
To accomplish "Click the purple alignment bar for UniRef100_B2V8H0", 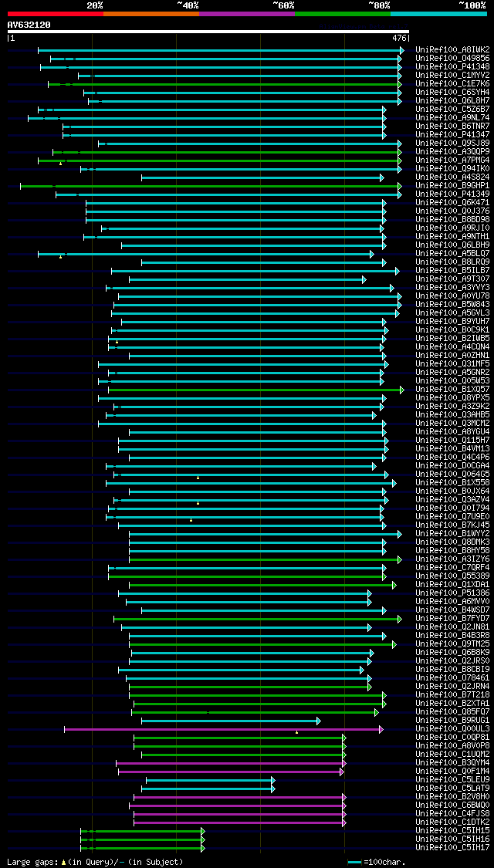I will [x=240, y=797].
